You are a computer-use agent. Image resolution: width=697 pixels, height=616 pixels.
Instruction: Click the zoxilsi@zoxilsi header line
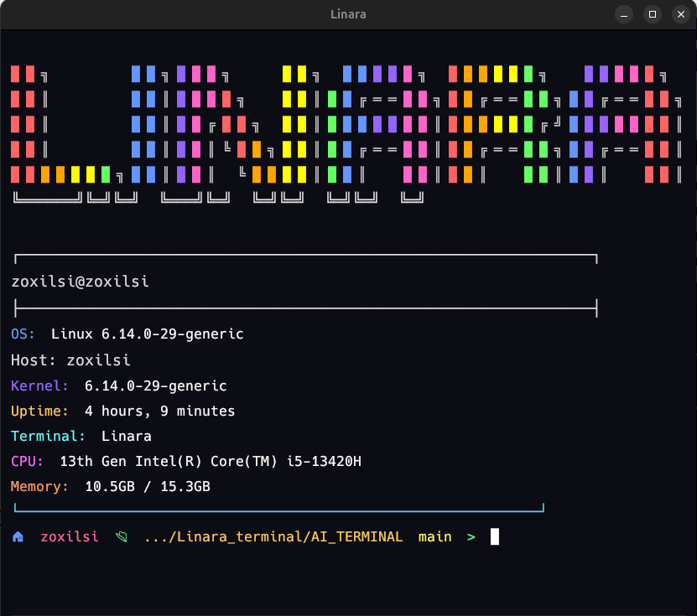coord(80,282)
